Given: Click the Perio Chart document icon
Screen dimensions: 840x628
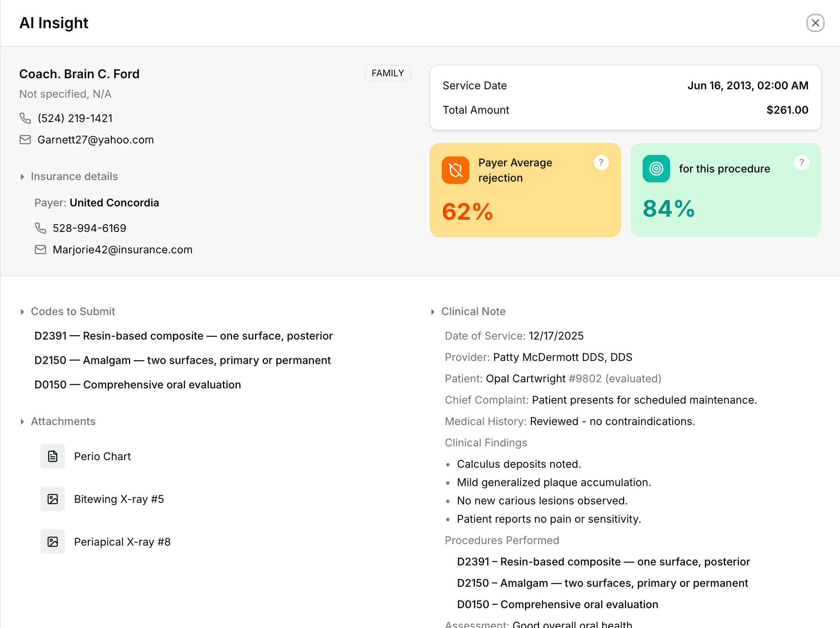Looking at the screenshot, I should click(x=53, y=456).
